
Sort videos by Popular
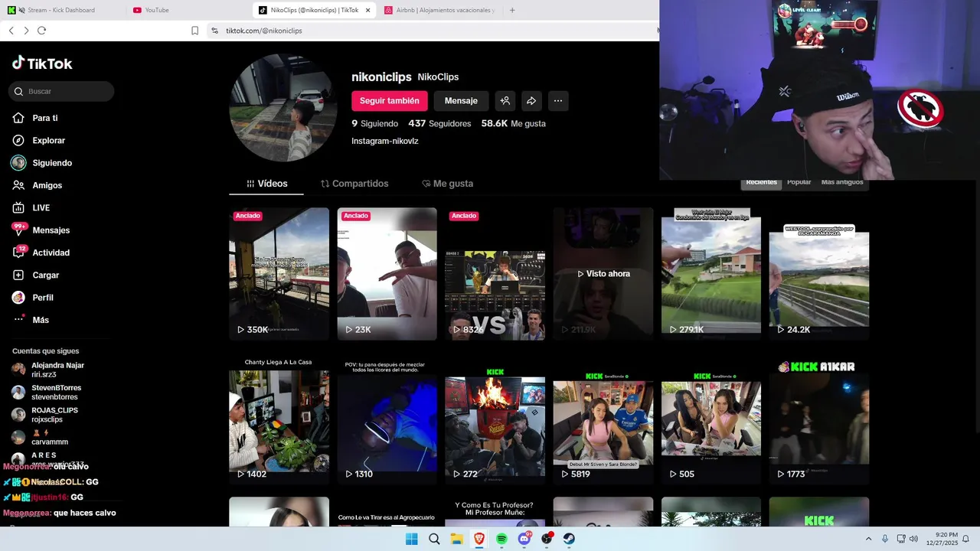799,182
